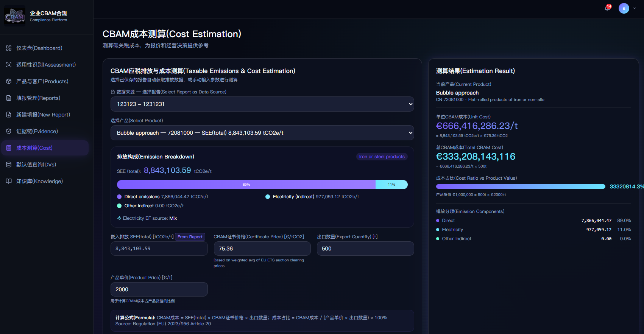Open 证据链(Evidence) page
Image resolution: width=644 pixels, height=334 pixels.
click(x=45, y=131)
